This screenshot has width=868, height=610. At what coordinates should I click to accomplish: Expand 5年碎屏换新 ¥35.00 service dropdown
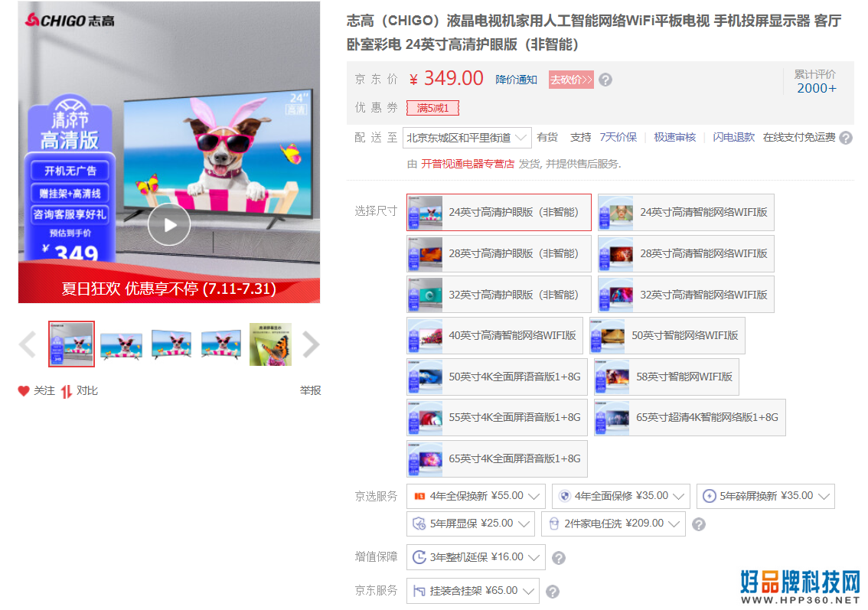click(765, 496)
